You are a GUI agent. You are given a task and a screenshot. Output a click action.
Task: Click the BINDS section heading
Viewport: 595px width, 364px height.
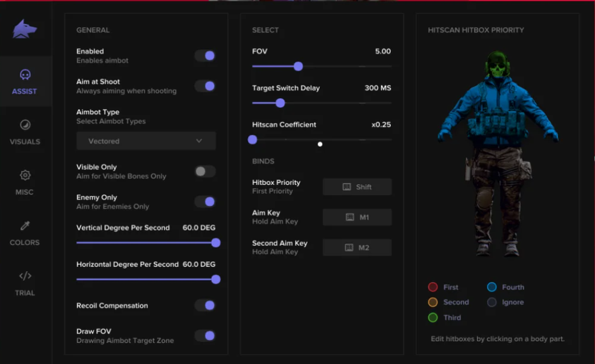[263, 161]
